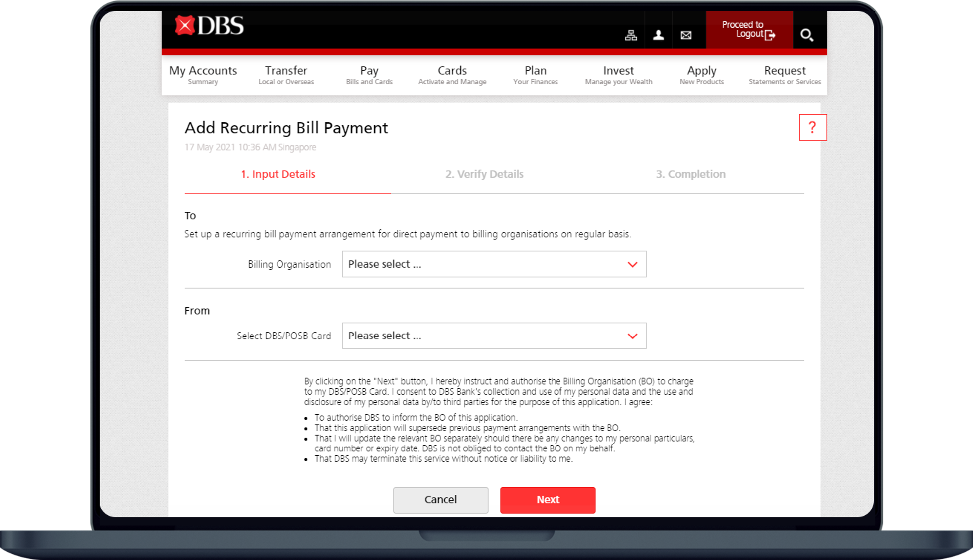The image size is (973, 560).
Task: Open the Pay Bills and Cards menu
Action: coord(369,75)
